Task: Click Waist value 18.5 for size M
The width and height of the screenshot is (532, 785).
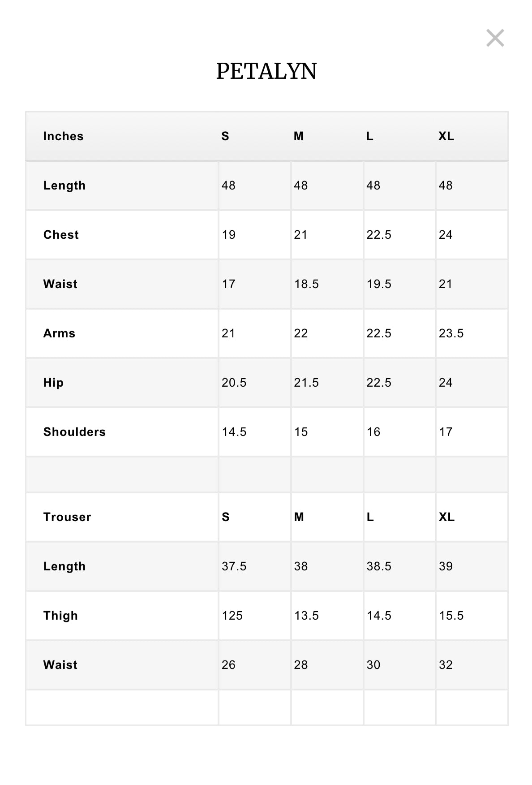Action: pyautogui.click(x=306, y=284)
